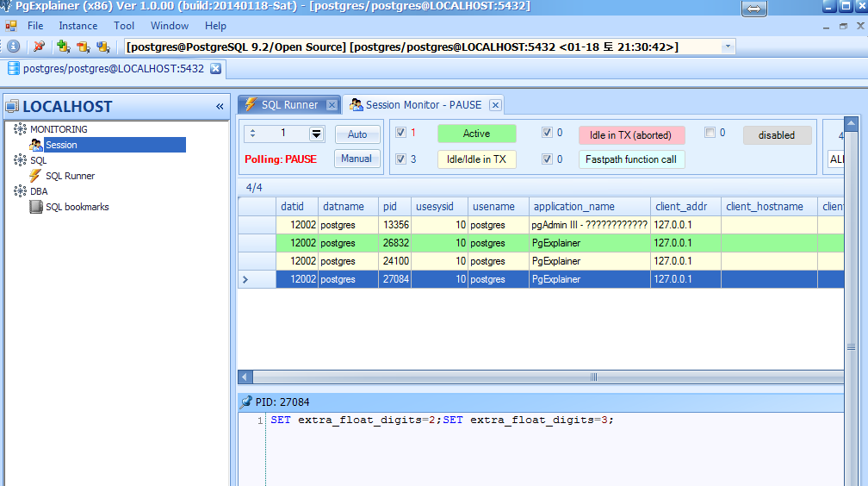Image resolution: width=868 pixels, height=486 pixels.
Task: Click the SQL Runner lightning icon in tree
Action: (x=35, y=176)
